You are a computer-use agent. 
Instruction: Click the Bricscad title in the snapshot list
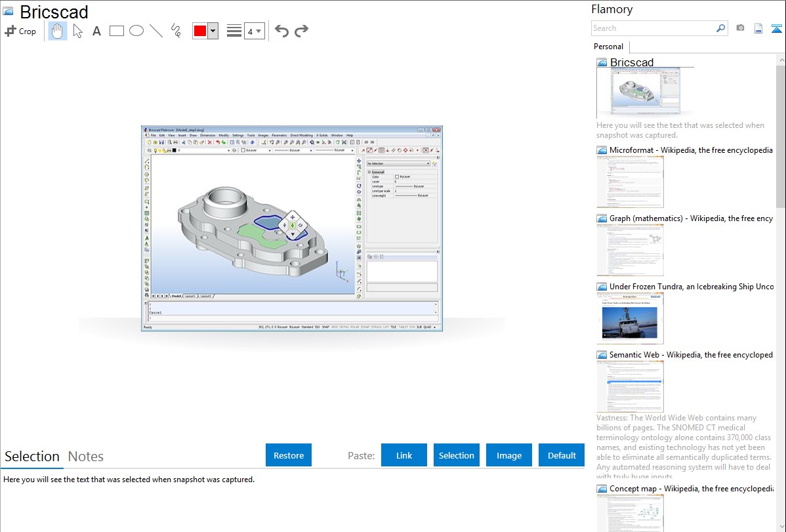point(632,62)
